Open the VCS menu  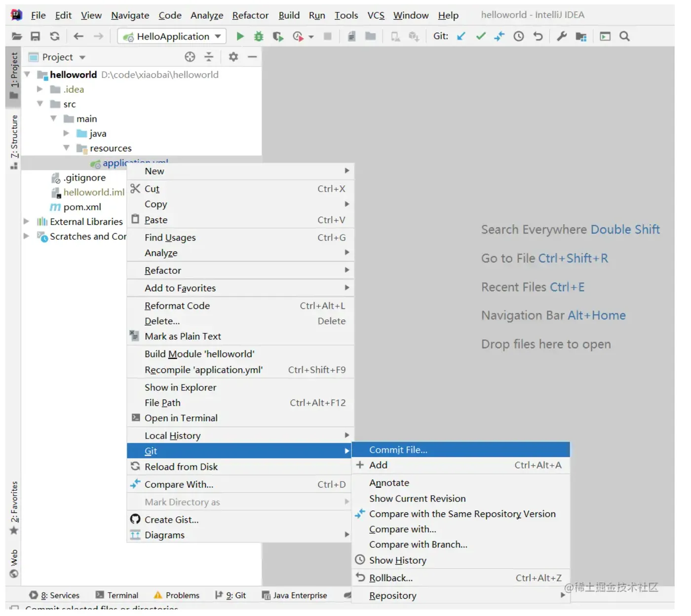376,16
